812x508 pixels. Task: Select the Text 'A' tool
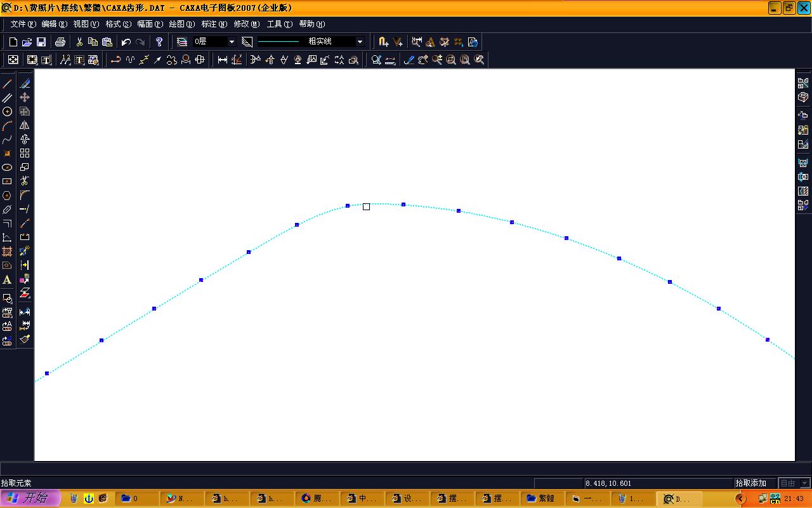tap(8, 279)
